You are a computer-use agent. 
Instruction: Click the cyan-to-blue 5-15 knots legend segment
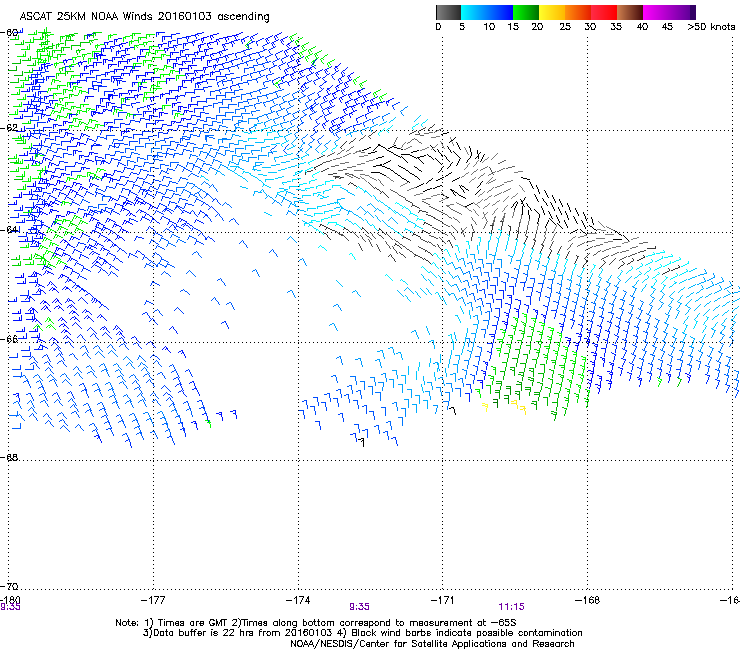tap(487, 12)
